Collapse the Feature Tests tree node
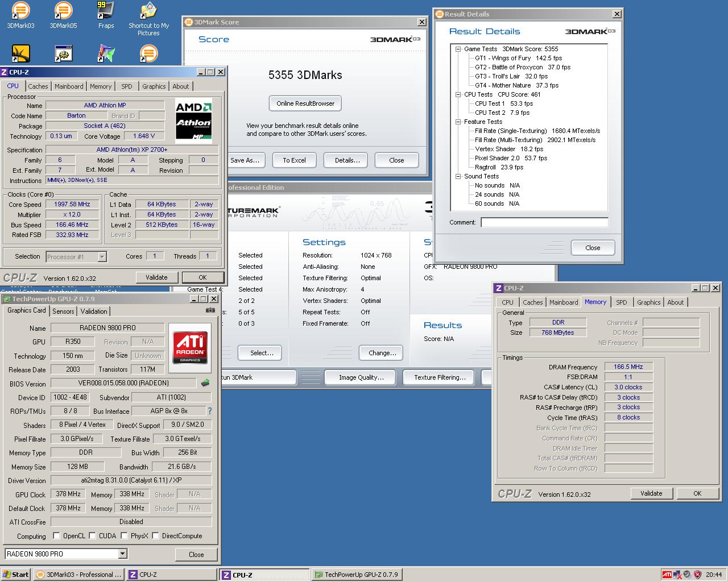This screenshot has height=582, width=728. point(458,122)
